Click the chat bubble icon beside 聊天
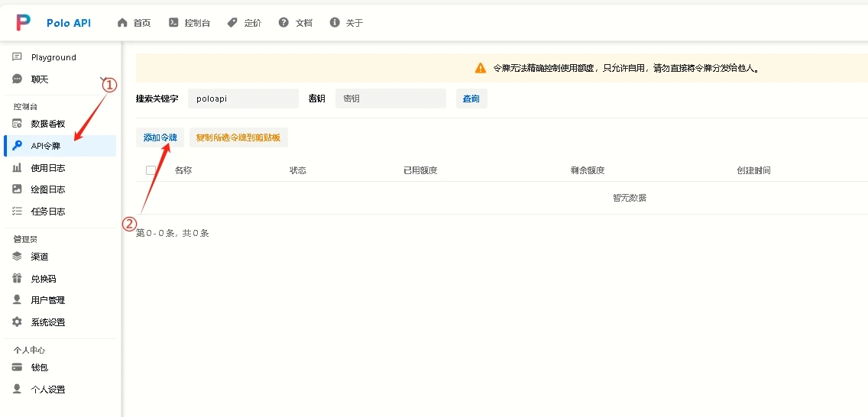Screen dimensions: 868x417 coord(17,79)
